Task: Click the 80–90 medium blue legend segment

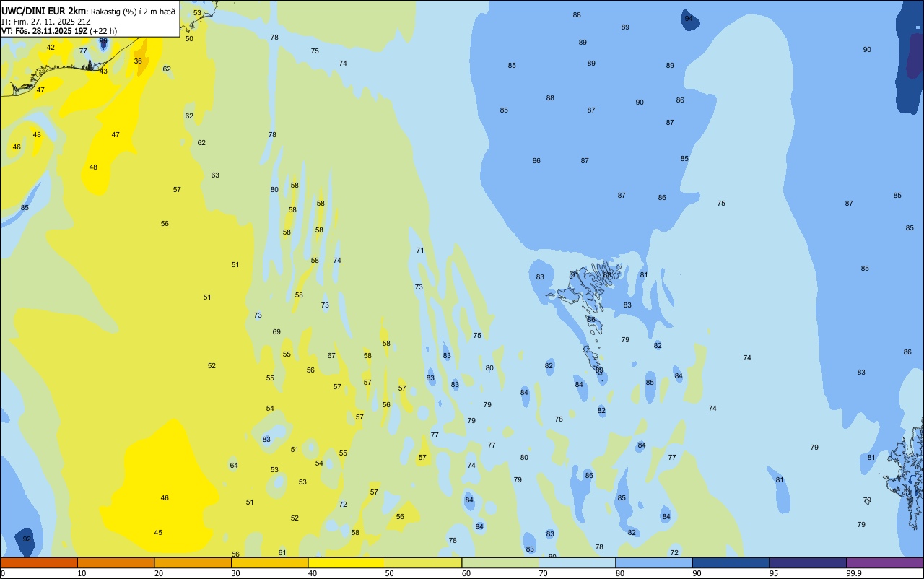Action: point(654,562)
